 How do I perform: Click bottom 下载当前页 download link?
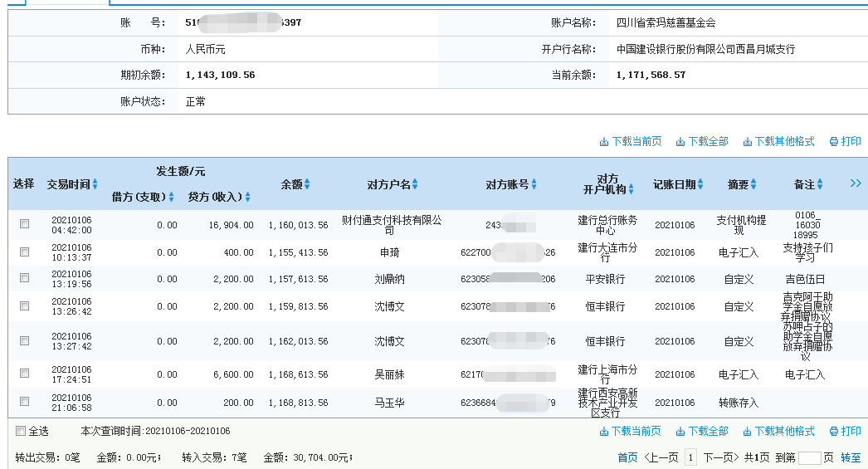coord(631,432)
